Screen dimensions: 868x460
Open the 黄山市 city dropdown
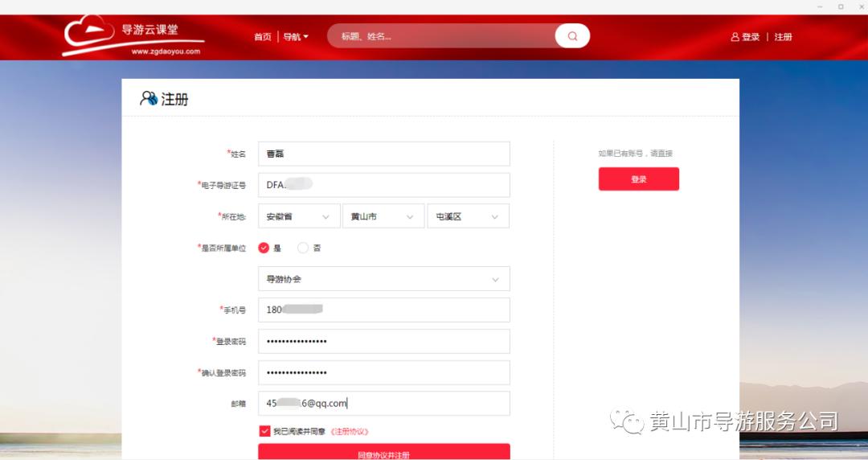point(383,216)
